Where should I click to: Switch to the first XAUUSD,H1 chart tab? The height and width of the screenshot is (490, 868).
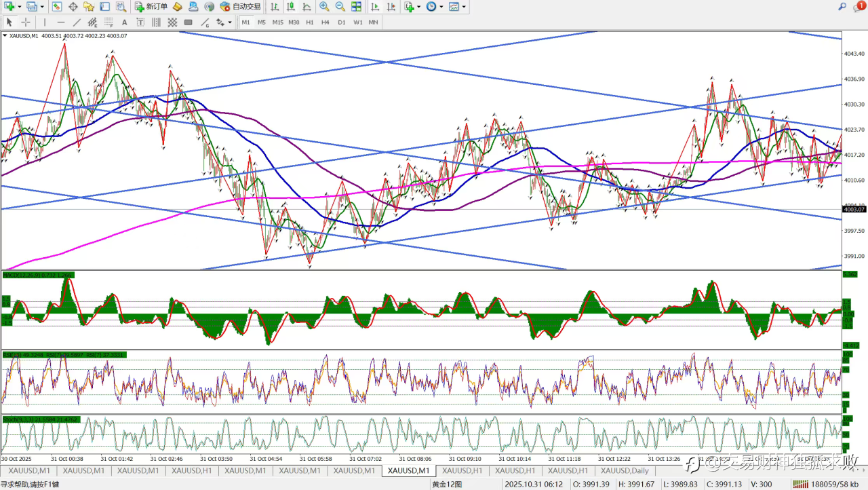191,470
